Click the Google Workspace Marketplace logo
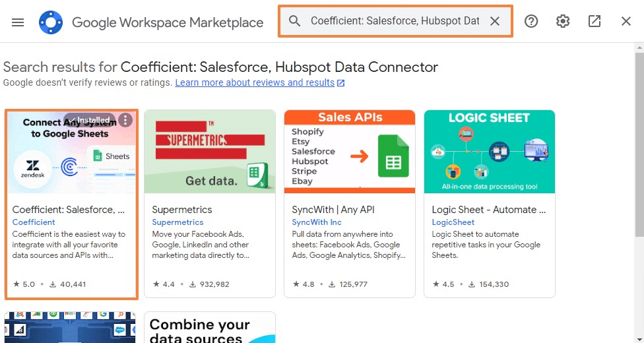 click(51, 22)
